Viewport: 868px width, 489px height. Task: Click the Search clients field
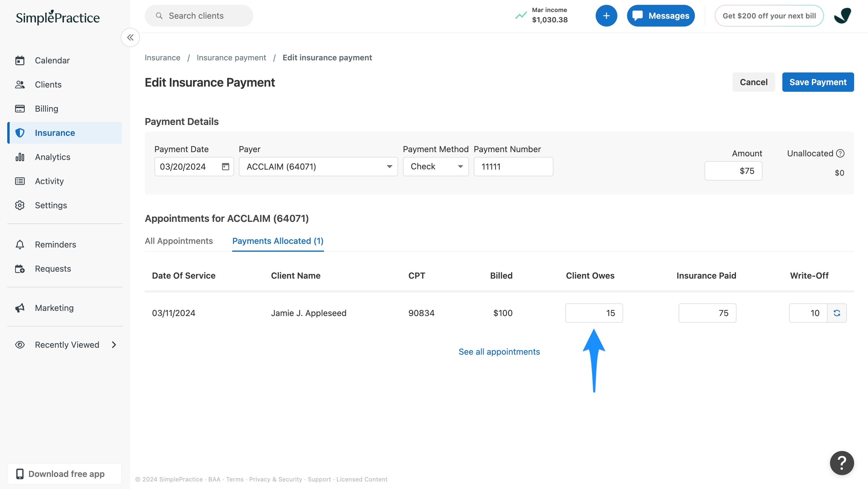[199, 16]
